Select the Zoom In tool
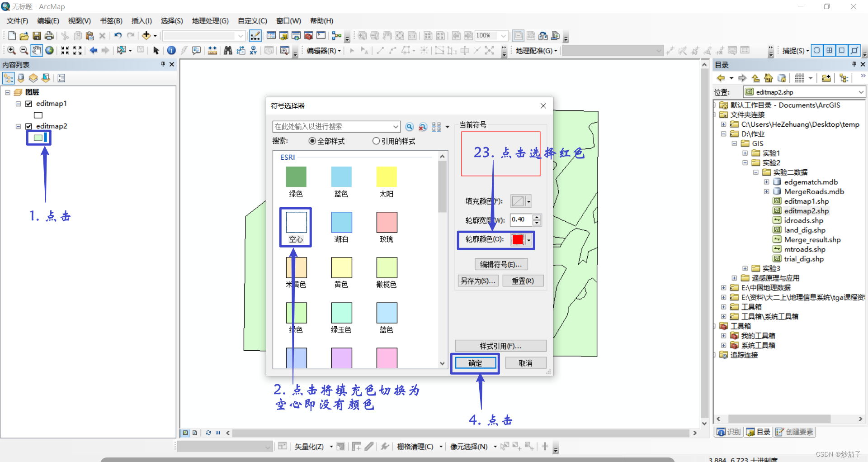The width and height of the screenshot is (868, 462). (12, 50)
